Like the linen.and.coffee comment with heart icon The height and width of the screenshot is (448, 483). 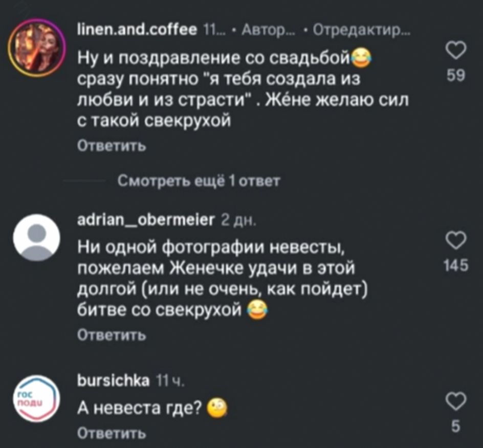[x=456, y=51]
